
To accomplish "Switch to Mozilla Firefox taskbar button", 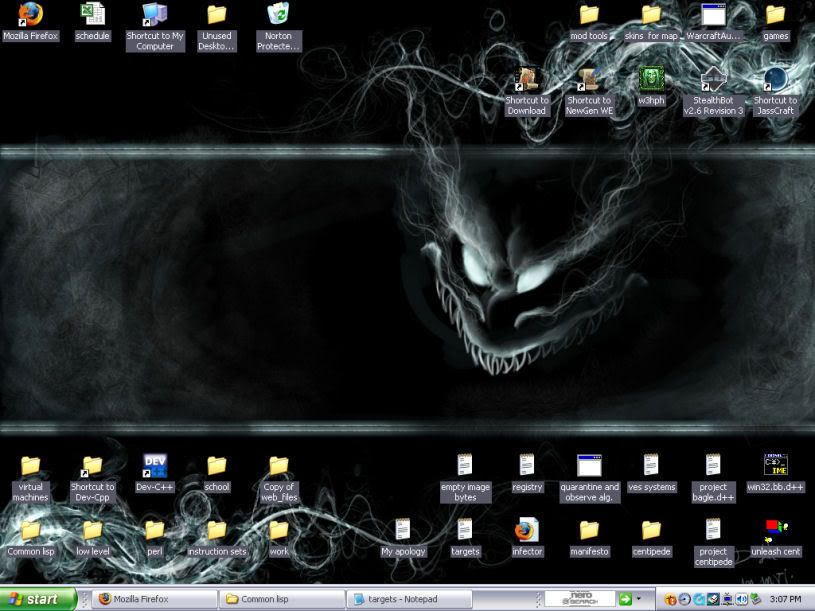I will 156,599.
